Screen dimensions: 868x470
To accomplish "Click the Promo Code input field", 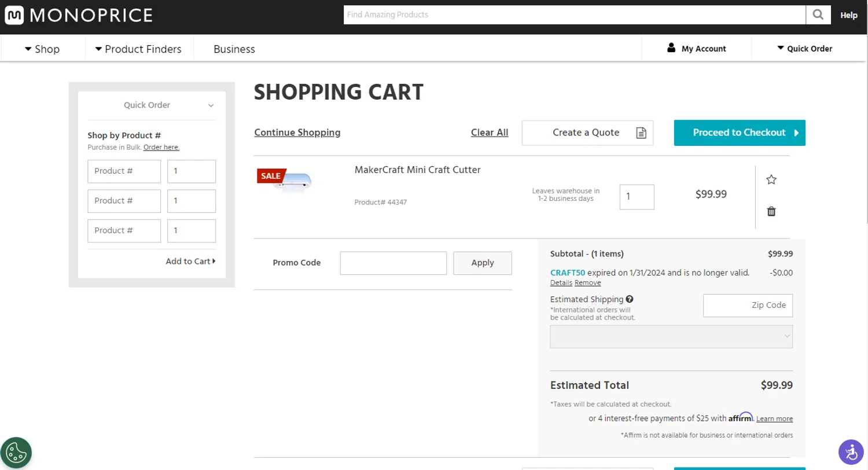I will (x=393, y=263).
